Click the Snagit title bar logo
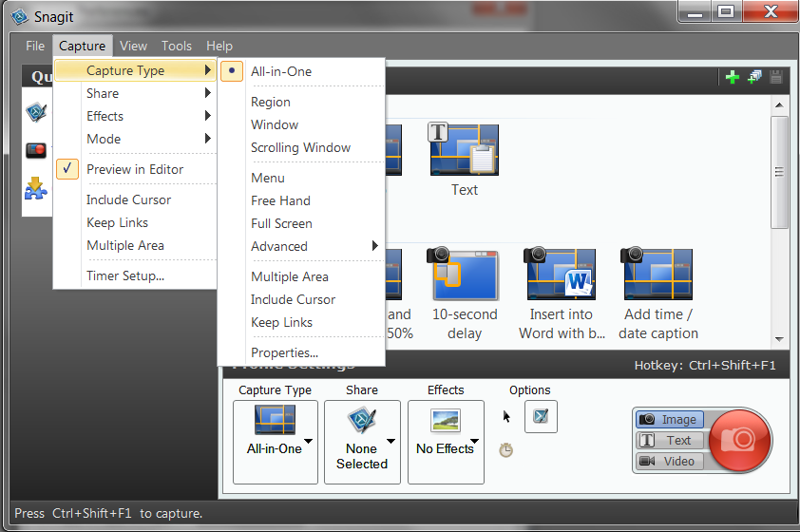The height and width of the screenshot is (532, 800). 20,17
